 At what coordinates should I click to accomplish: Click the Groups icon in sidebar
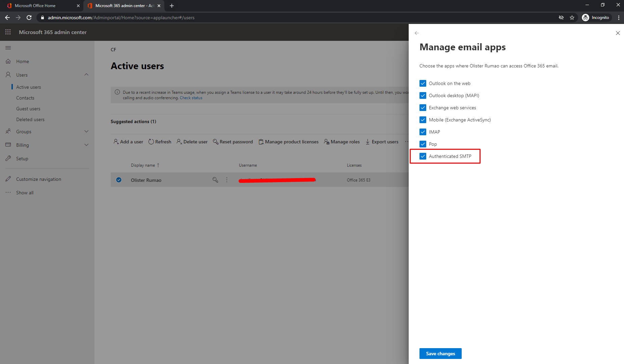coord(8,131)
